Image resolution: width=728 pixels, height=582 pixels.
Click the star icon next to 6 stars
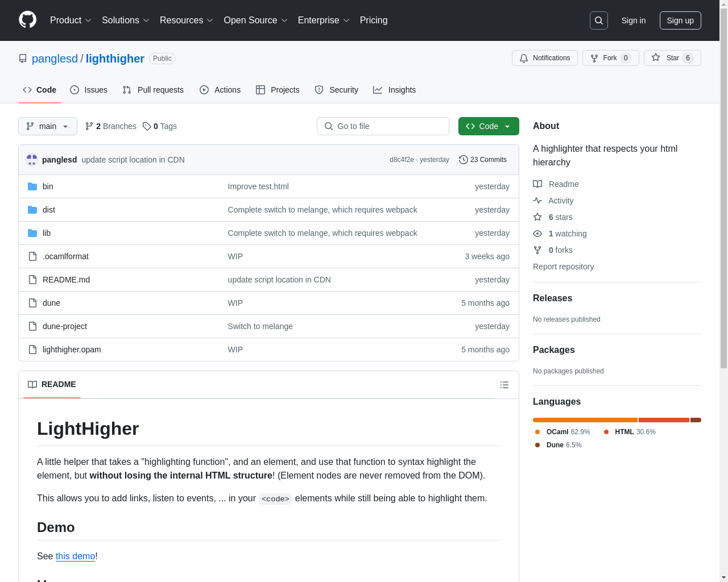pyautogui.click(x=537, y=217)
